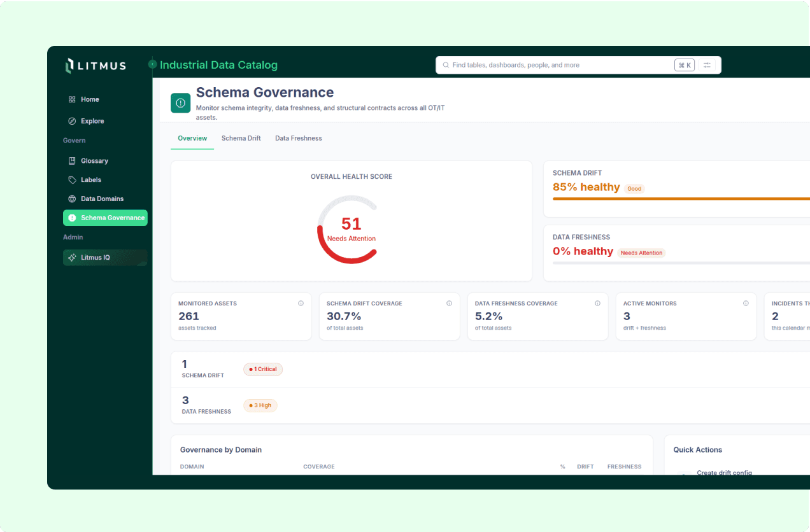Switch to the Schema Drift tab
This screenshot has width=810, height=532.
(x=241, y=138)
